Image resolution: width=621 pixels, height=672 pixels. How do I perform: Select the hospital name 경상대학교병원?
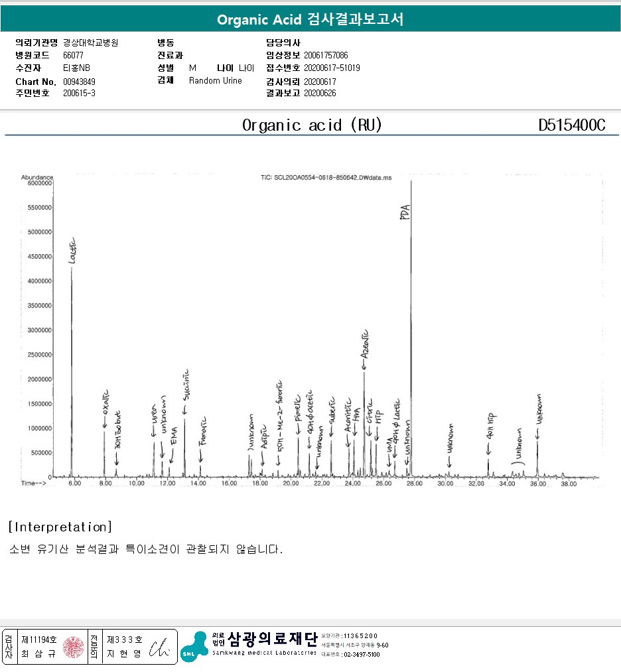90,42
